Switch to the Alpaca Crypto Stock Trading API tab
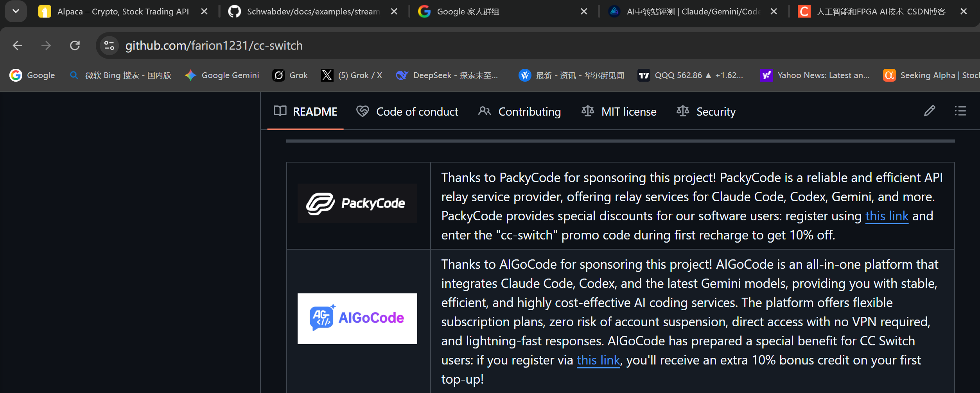This screenshot has width=980, height=393. [123, 12]
